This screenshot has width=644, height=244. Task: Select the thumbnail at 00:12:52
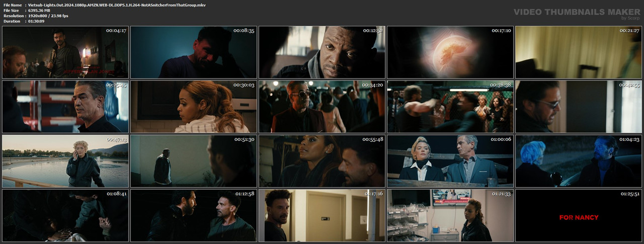(322, 52)
